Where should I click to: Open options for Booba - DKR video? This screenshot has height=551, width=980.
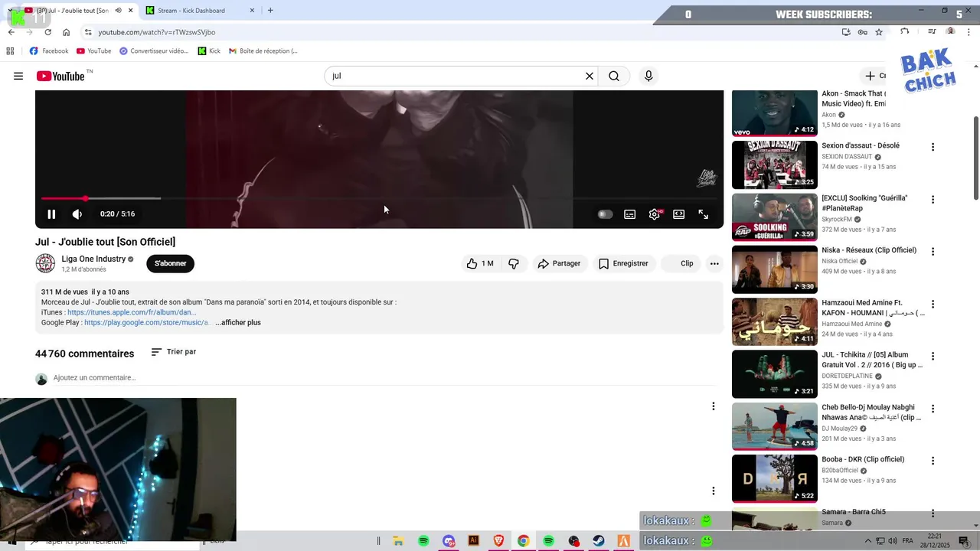pyautogui.click(x=933, y=461)
